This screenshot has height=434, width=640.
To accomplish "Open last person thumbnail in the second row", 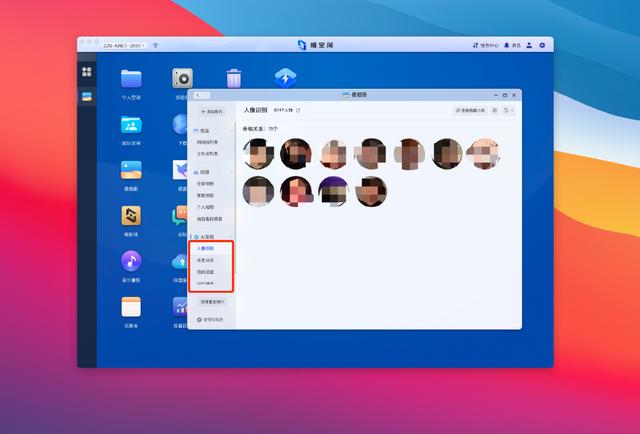I will [371, 191].
